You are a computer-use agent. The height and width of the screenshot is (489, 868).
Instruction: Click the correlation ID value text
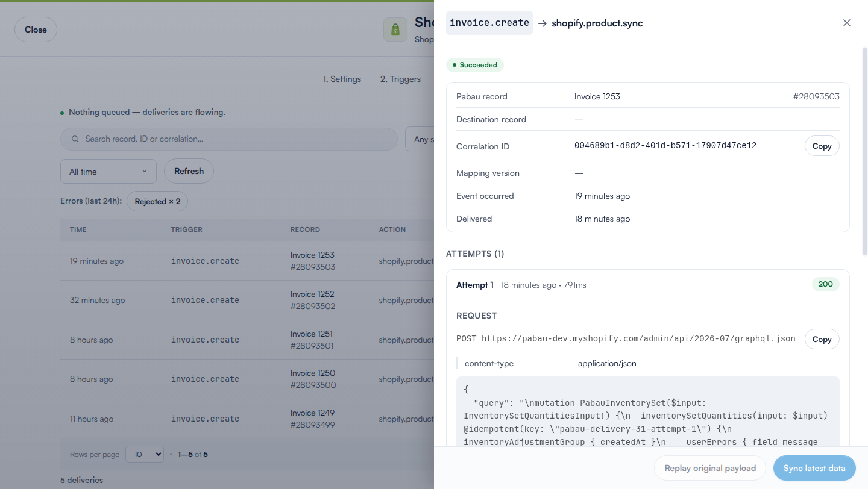point(665,146)
